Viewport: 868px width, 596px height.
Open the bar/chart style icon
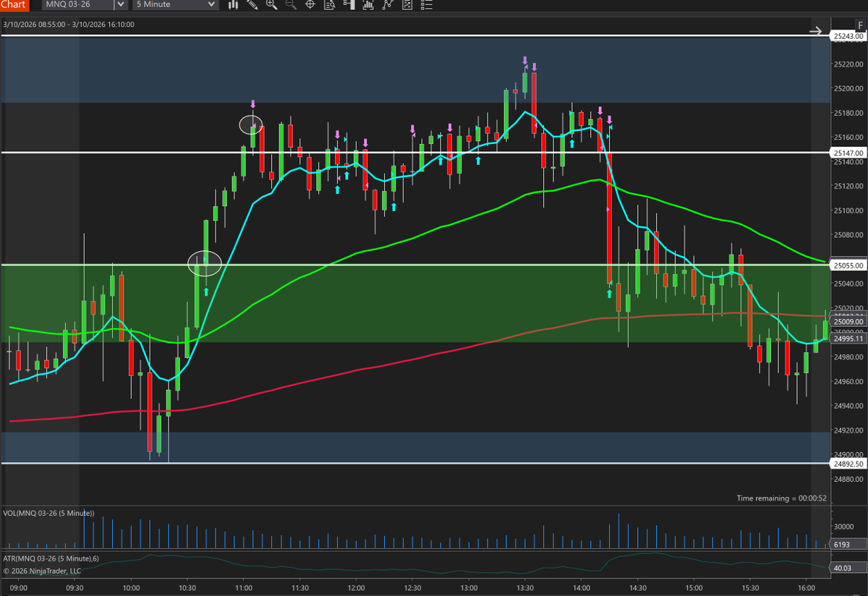click(x=234, y=4)
